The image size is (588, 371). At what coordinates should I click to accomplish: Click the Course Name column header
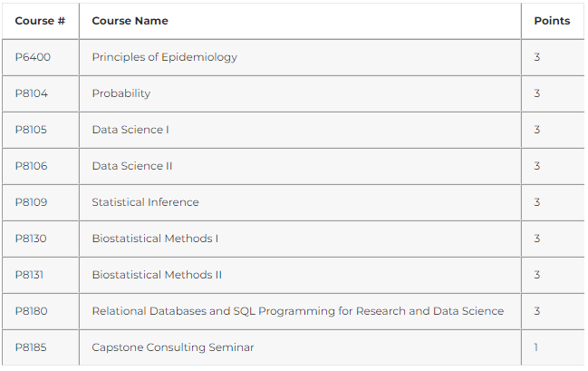tap(130, 21)
